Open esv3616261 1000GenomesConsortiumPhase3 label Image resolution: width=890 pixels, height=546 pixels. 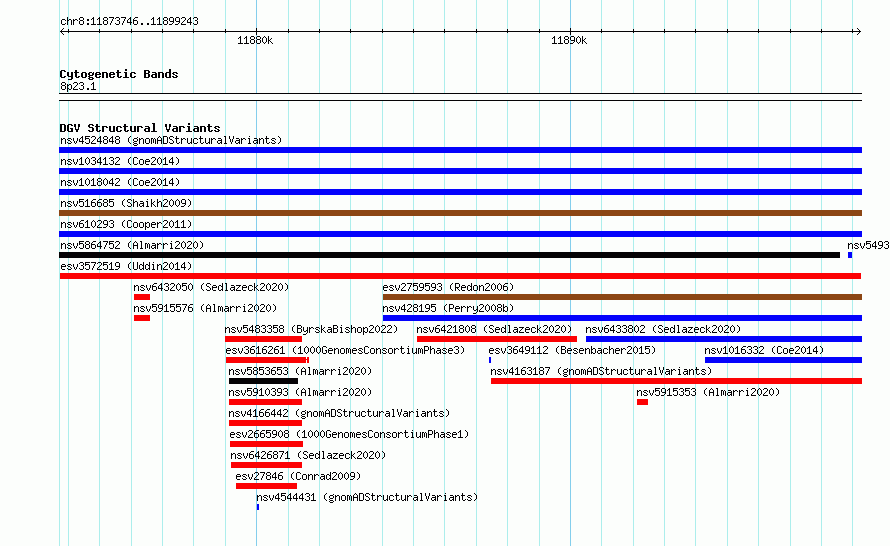[x=345, y=350]
